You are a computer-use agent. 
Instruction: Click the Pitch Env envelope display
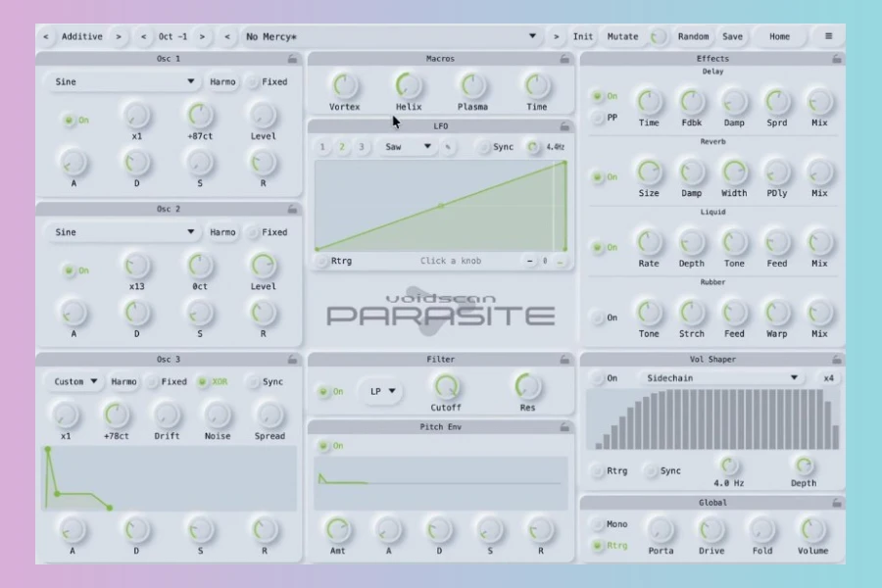click(x=440, y=483)
